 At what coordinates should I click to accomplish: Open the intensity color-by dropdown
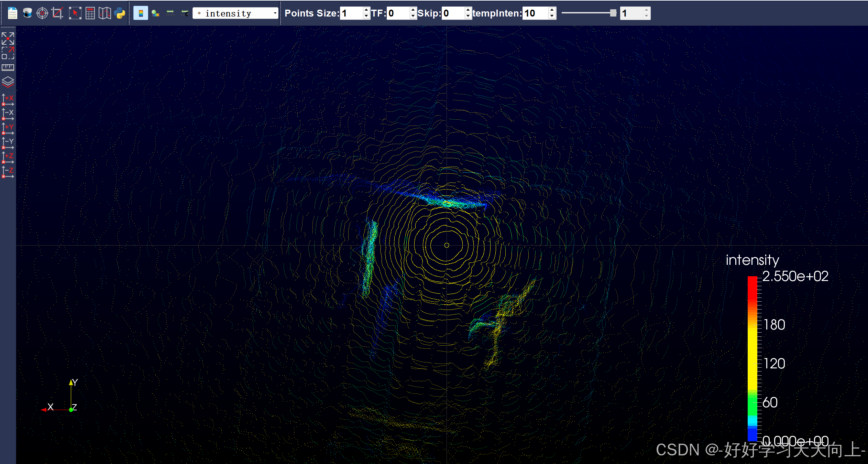click(x=235, y=13)
